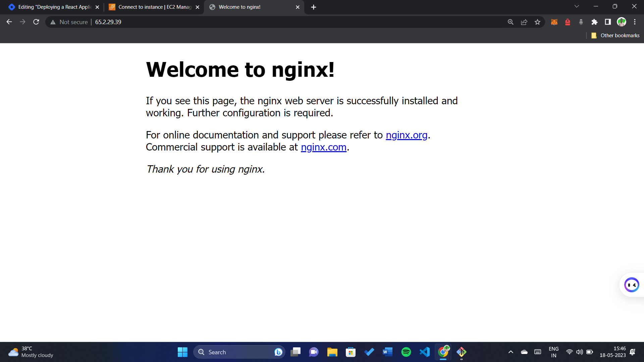644x362 pixels.
Task: Switch to Connect to instance EC2 tab
Action: point(154,7)
